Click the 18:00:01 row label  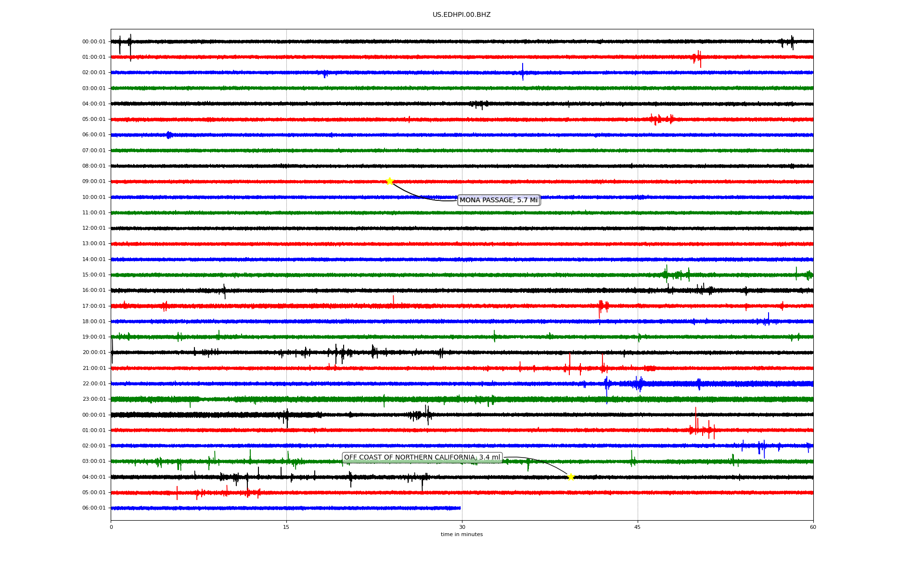click(94, 322)
